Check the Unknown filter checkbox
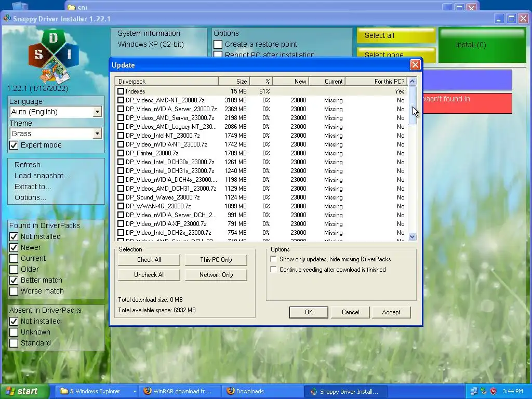 coord(14,332)
